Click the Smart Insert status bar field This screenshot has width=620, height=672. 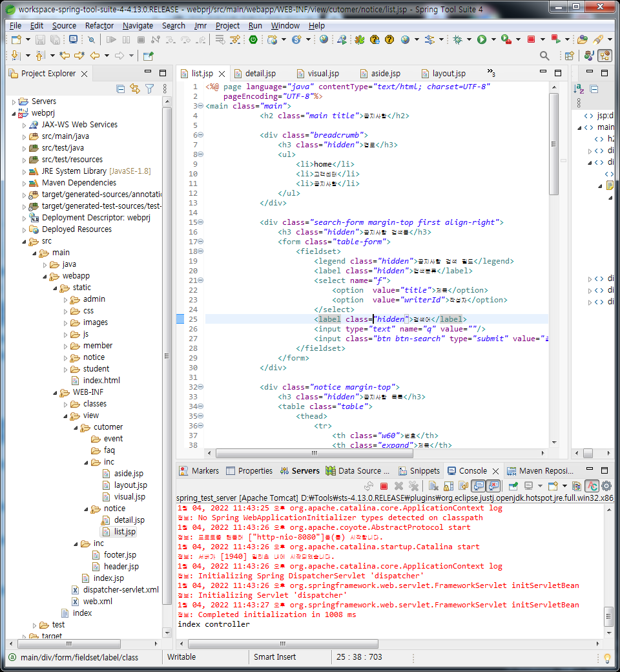274,657
